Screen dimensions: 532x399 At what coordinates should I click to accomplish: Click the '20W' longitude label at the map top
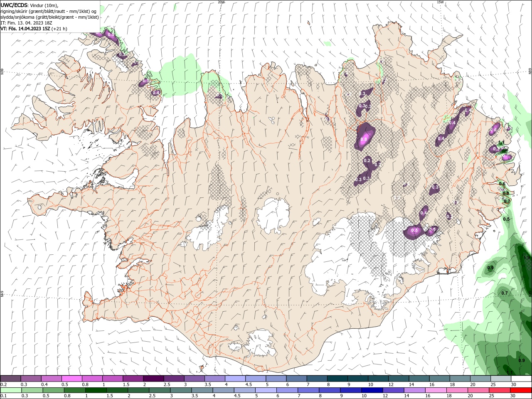click(x=221, y=2)
